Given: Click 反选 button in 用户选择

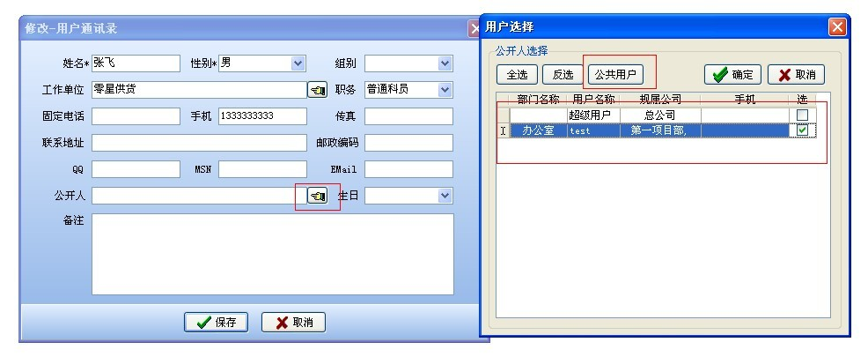Looking at the screenshot, I should point(563,74).
